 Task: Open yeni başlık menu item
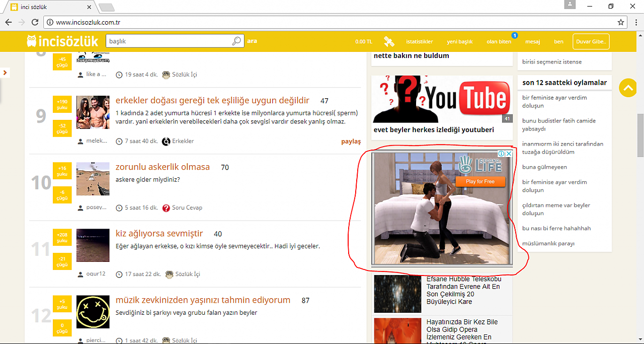(460, 42)
